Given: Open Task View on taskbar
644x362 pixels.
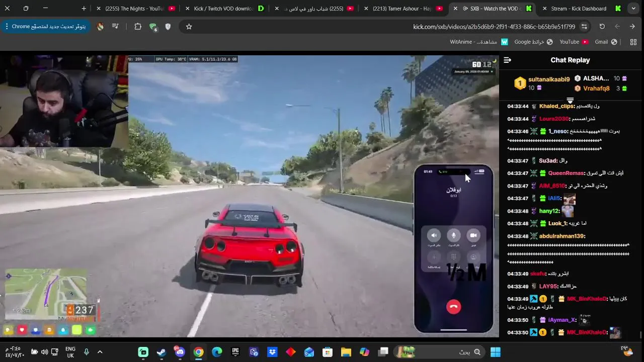Looking at the screenshot, I should tap(383, 352).
